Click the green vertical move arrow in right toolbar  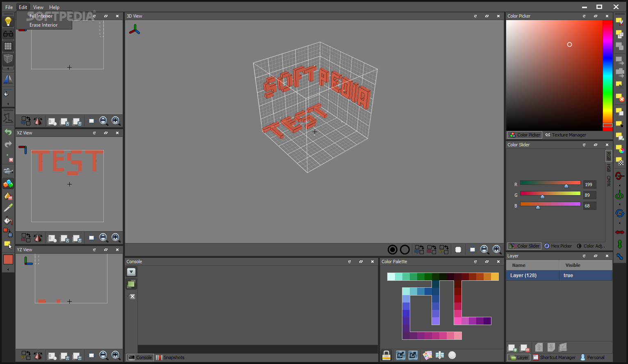tap(620, 244)
